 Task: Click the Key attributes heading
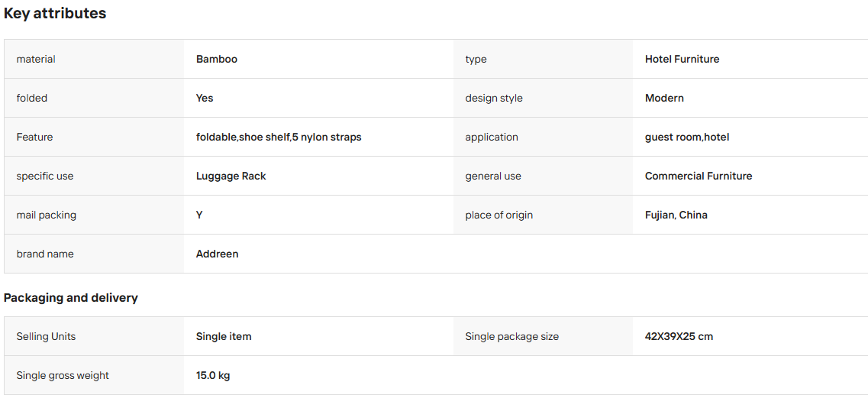click(x=55, y=14)
